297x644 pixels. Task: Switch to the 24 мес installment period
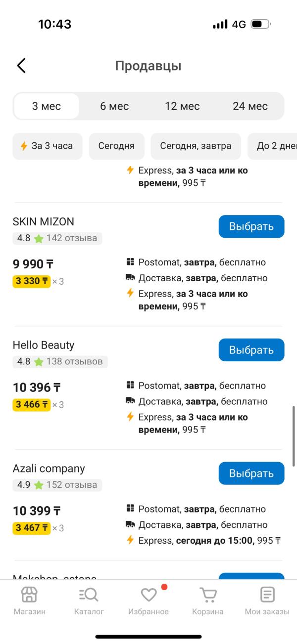[250, 106]
